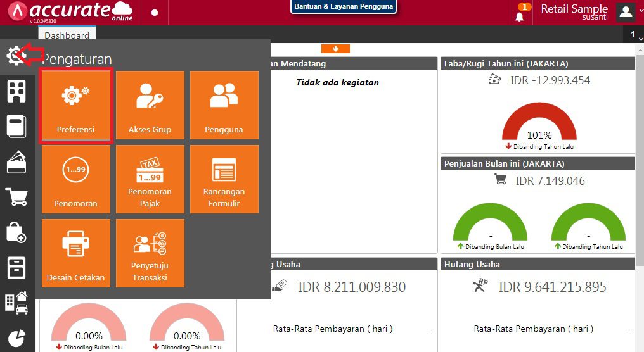Click the green Dibanding Bulan Lalu gauge
The width and height of the screenshot is (644, 352).
coord(490,222)
